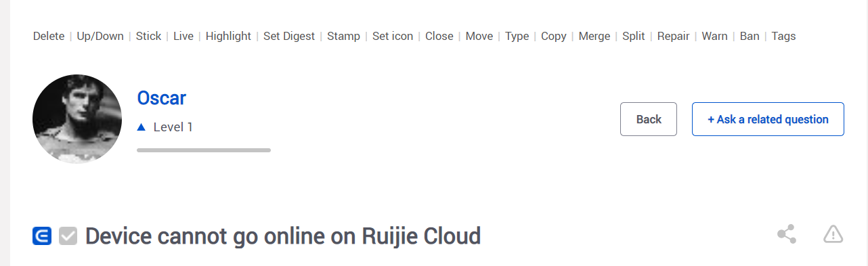Click the warning triangle report icon

pos(833,234)
